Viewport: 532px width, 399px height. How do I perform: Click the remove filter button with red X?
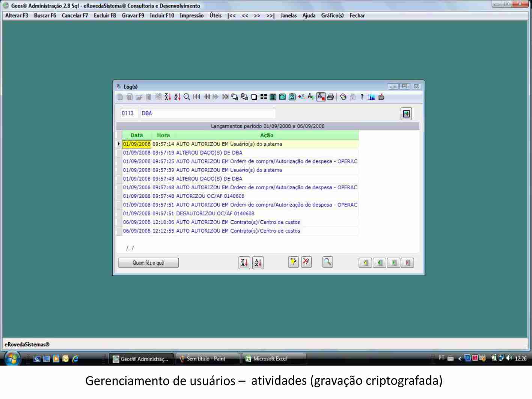(306, 262)
